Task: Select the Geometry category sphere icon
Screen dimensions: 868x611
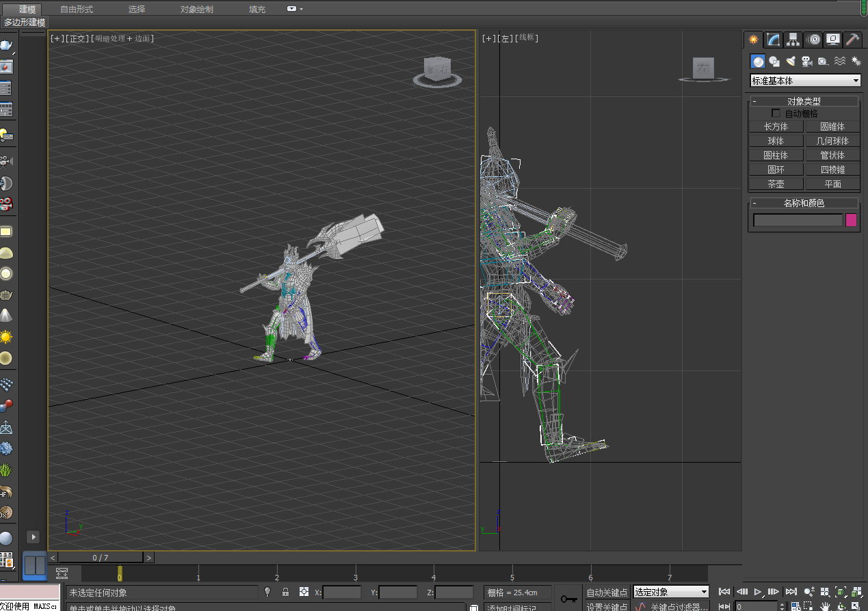Action: click(758, 62)
